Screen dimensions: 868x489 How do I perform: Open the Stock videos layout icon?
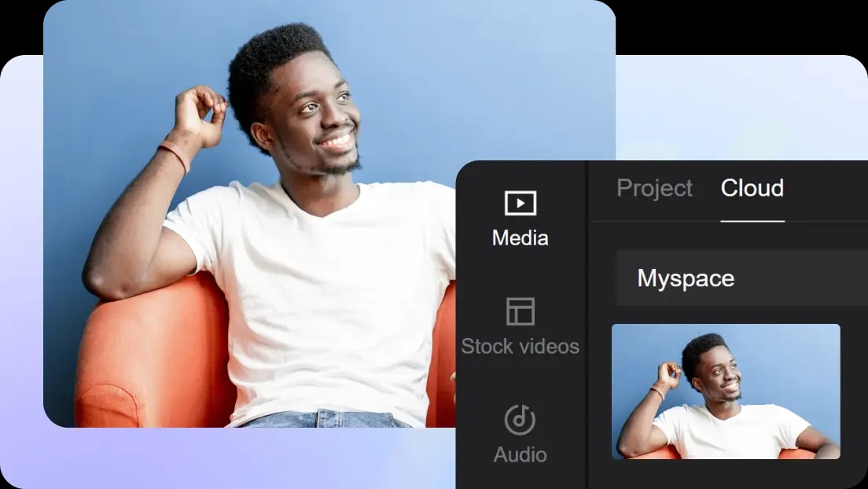coord(520,312)
